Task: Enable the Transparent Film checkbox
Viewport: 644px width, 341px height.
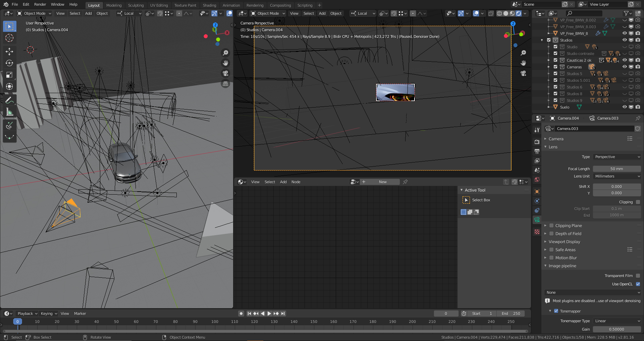Action: (638, 276)
